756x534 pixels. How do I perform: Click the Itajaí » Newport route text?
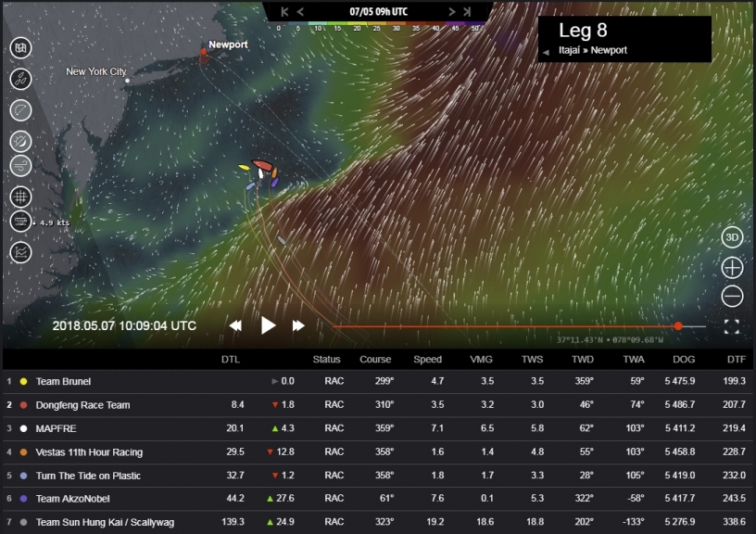pyautogui.click(x=593, y=50)
